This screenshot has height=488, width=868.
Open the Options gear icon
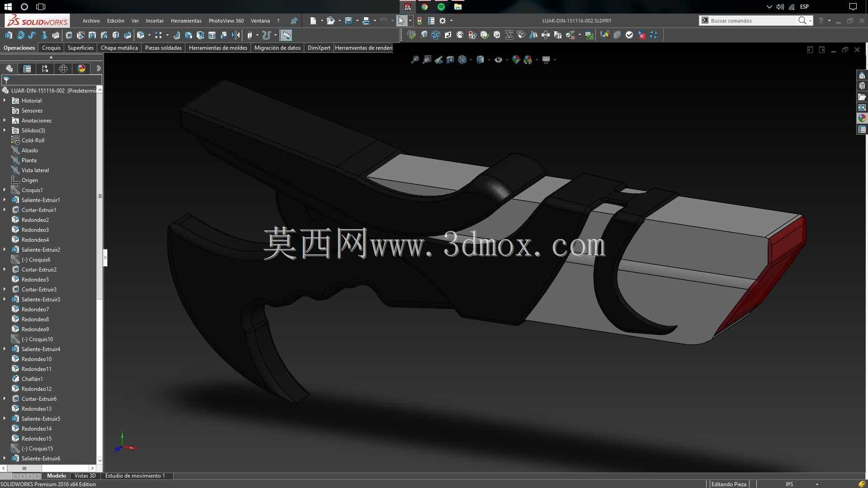pos(443,21)
